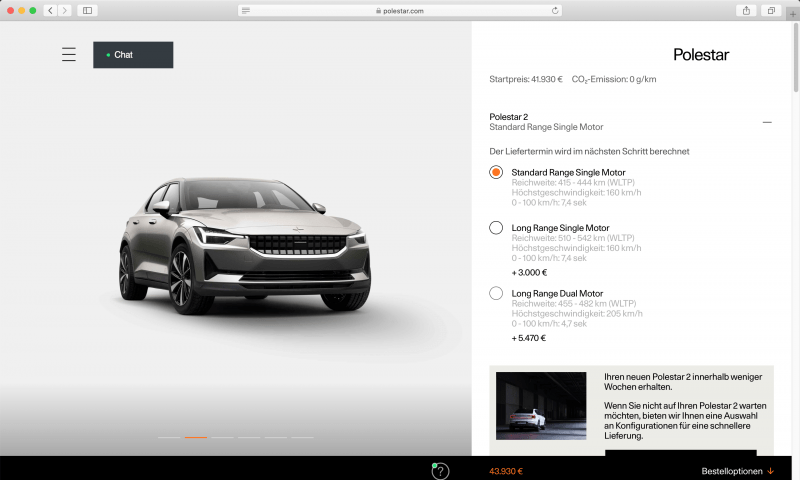
Task: Open the white Polestar 2 thumbnail image
Action: point(541,406)
